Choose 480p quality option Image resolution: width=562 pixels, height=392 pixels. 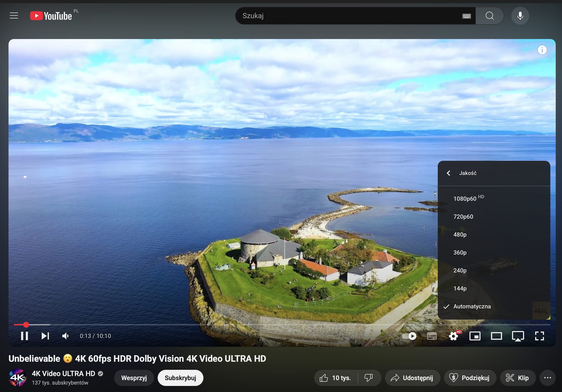[460, 234]
